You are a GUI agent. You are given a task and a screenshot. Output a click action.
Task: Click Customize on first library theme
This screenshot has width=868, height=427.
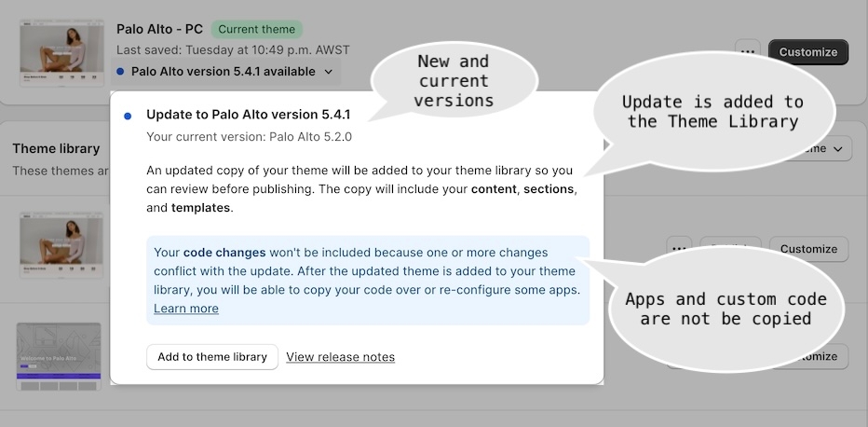[808, 249]
